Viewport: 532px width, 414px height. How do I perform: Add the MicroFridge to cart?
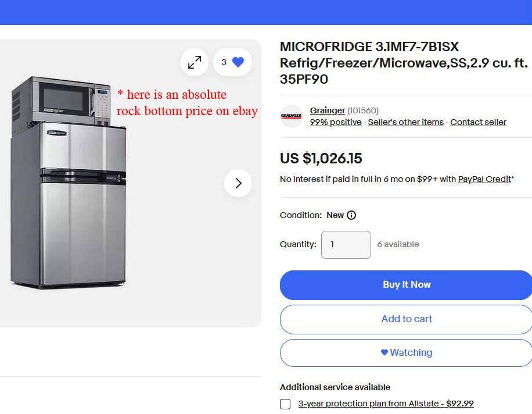point(406,319)
